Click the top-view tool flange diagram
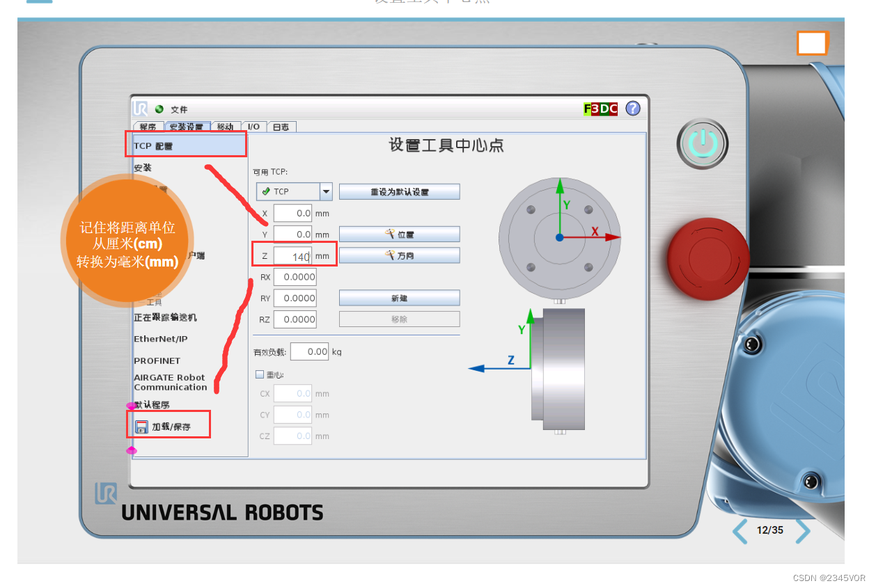 559,237
